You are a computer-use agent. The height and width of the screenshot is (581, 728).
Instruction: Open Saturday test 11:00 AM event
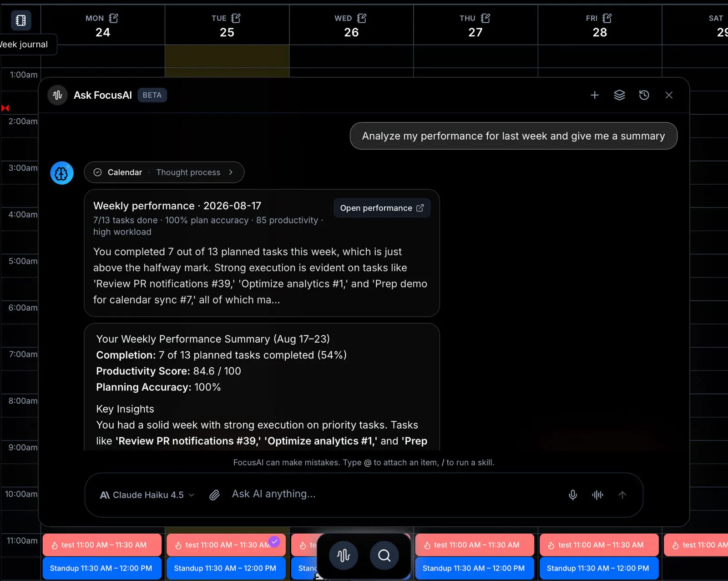coord(696,545)
